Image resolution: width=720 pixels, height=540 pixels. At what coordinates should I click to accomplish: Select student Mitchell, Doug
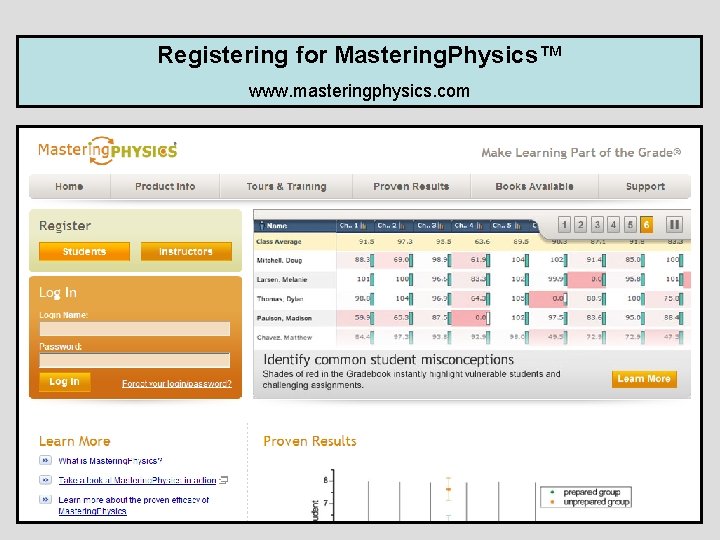pos(279,260)
